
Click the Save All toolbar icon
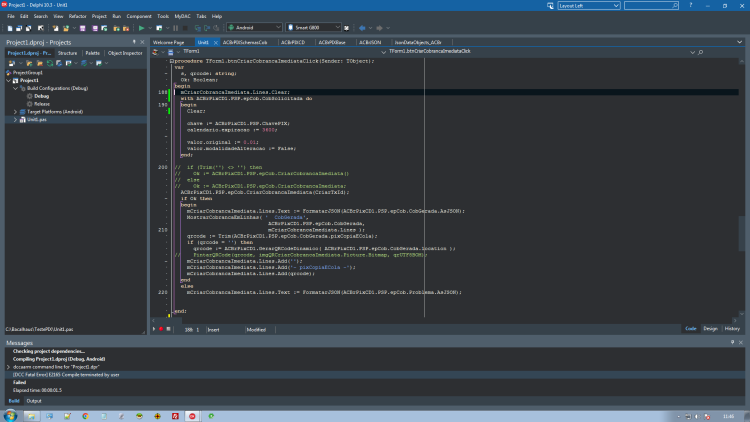pyautogui.click(x=95, y=28)
